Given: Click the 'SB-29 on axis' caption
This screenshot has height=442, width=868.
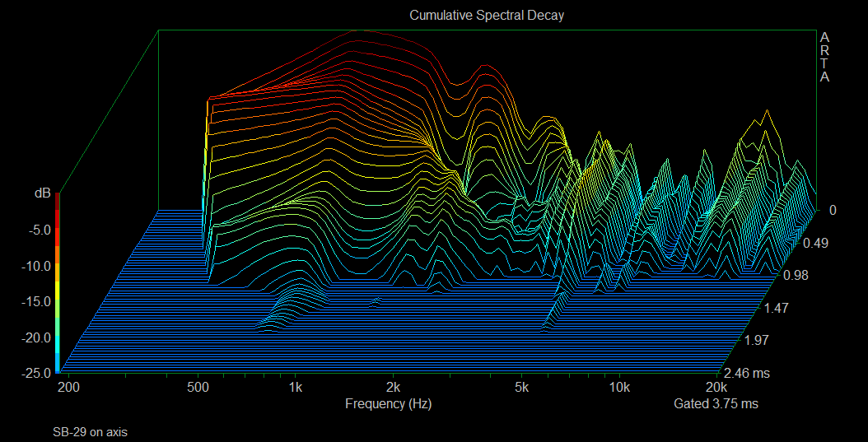Looking at the screenshot, I should pos(91,432).
